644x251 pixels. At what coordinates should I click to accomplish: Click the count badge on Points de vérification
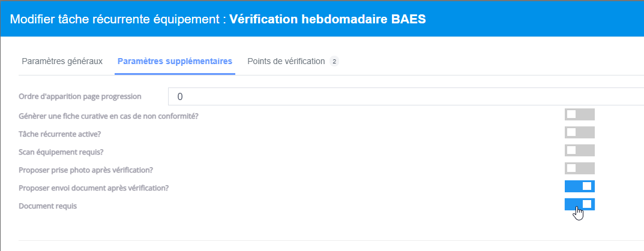click(334, 61)
